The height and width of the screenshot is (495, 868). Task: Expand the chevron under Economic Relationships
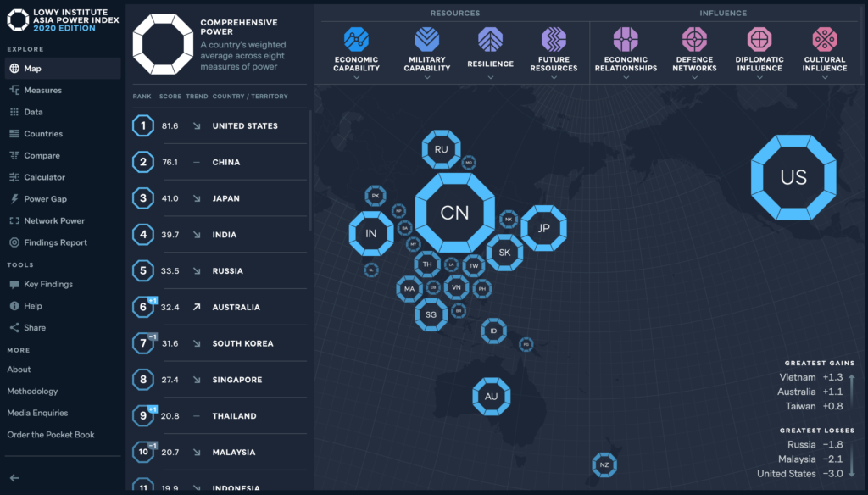pyautogui.click(x=626, y=77)
